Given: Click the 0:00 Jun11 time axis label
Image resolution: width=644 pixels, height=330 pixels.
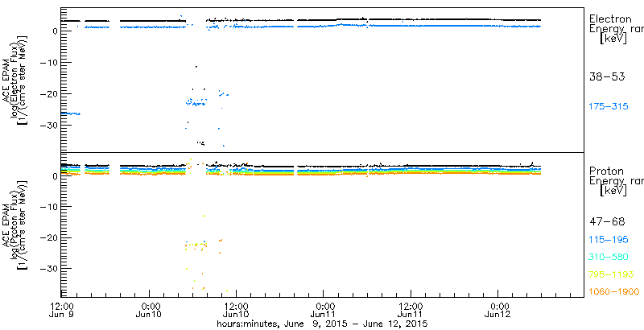Looking at the screenshot, I should [x=324, y=311].
